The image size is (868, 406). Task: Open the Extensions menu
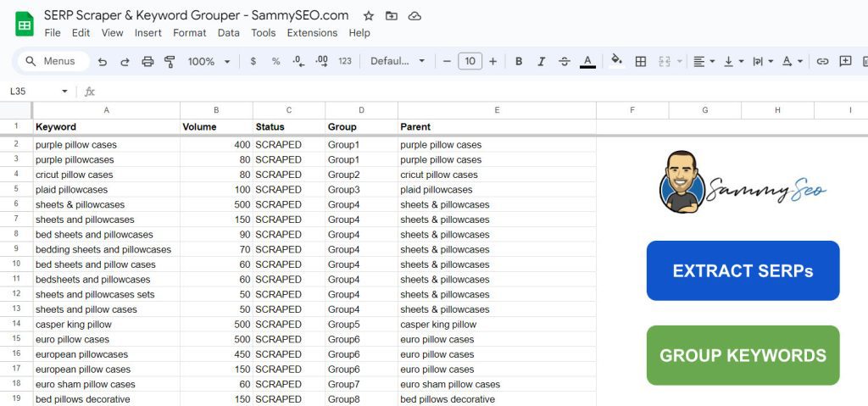[312, 33]
